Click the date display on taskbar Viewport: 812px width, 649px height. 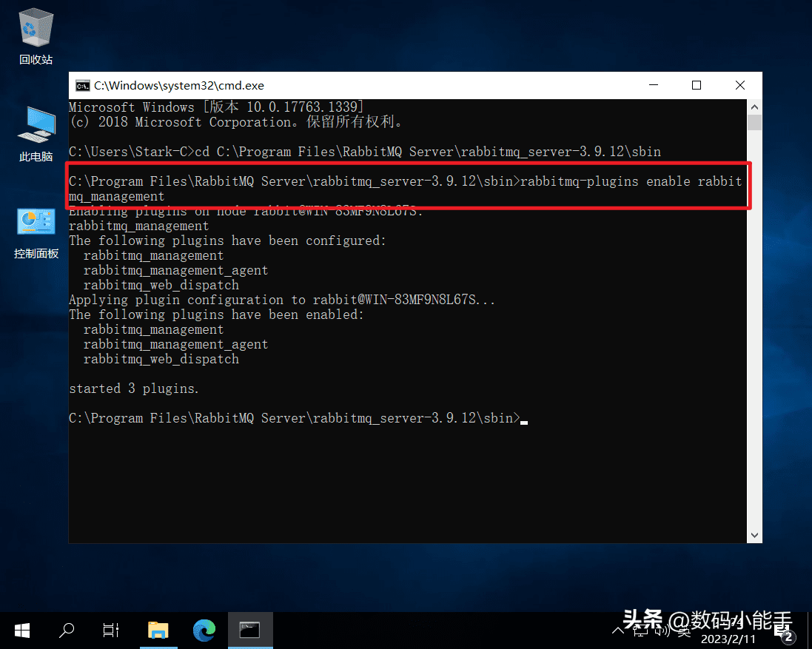click(x=728, y=638)
